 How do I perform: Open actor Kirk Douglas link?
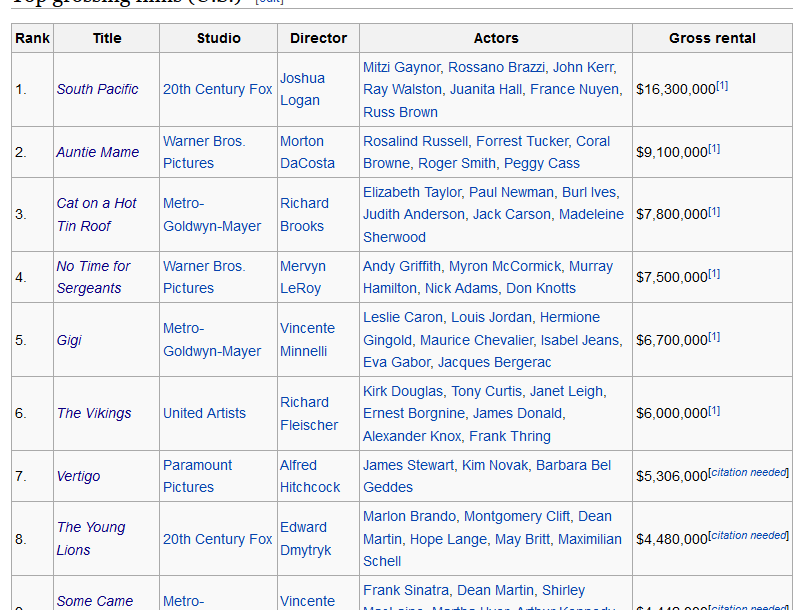403,392
